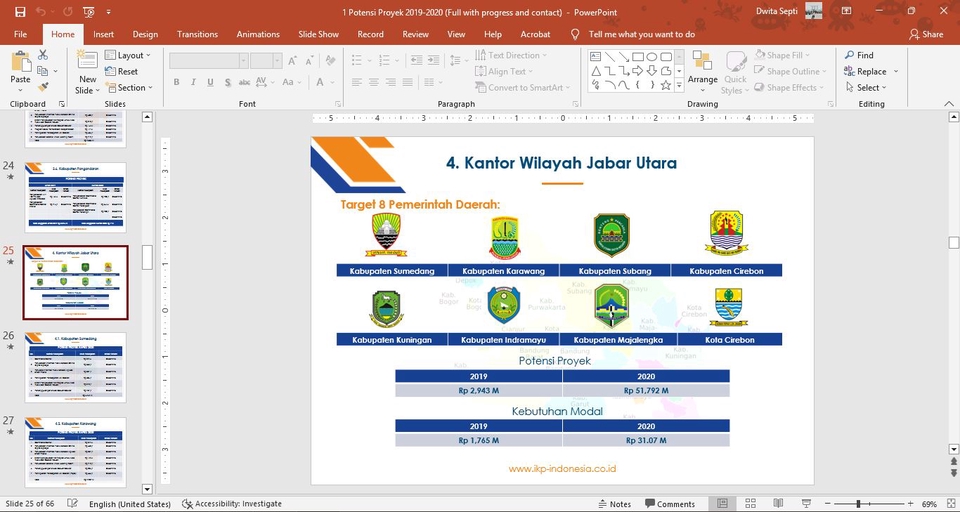This screenshot has height=512, width=960.
Task: Align text right in Paragraph group
Action: (x=391, y=82)
